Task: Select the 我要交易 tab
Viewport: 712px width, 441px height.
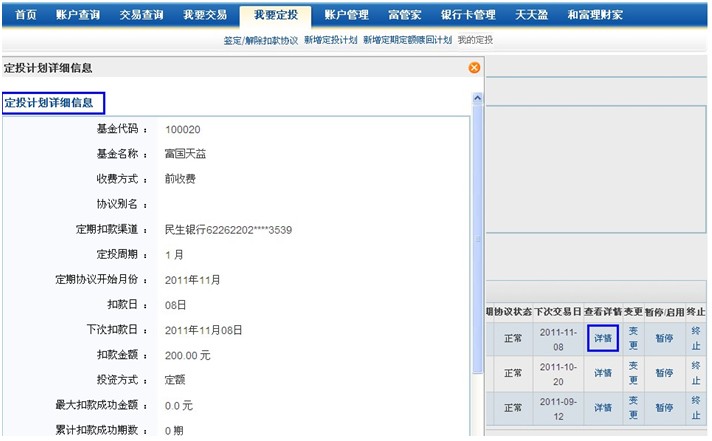Action: 205,15
